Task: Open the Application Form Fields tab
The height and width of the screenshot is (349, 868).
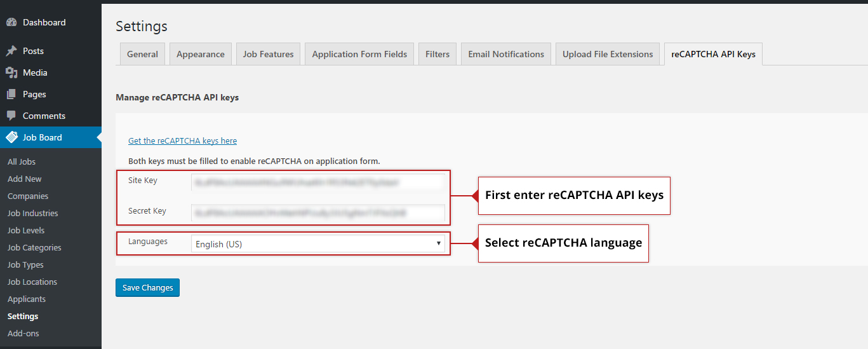Action: point(359,54)
